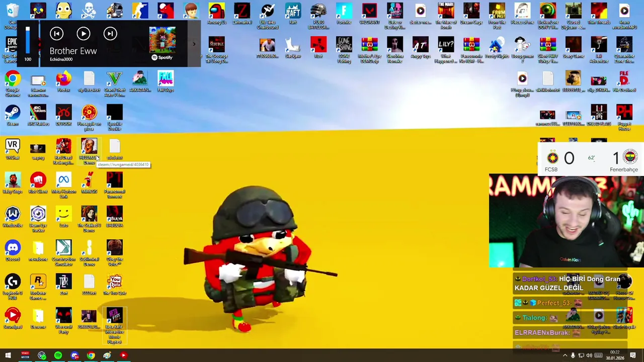Open Spotify from the taskbar
The height and width of the screenshot is (362, 644).
[58, 355]
